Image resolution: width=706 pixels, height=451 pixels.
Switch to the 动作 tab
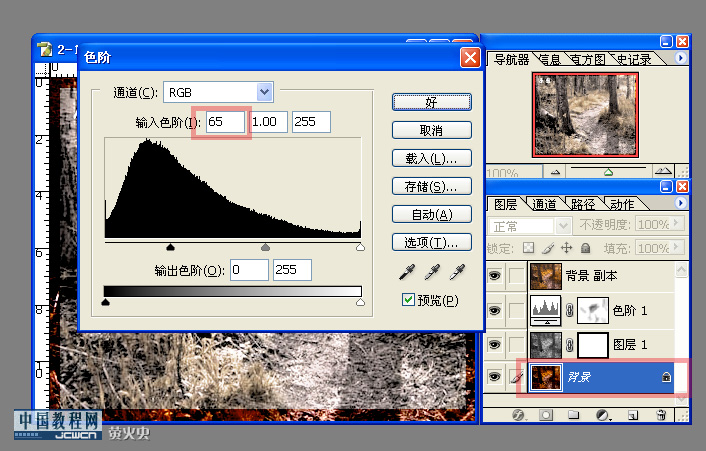click(x=622, y=204)
